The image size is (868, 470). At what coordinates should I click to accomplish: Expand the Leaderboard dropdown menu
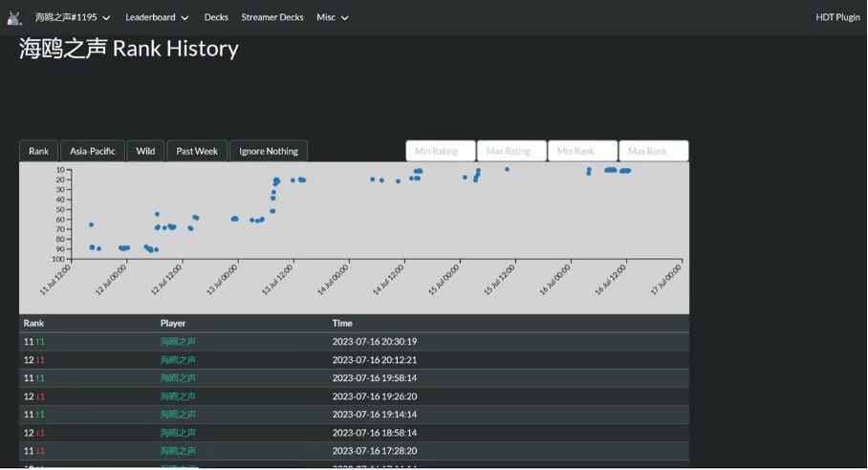pos(157,17)
